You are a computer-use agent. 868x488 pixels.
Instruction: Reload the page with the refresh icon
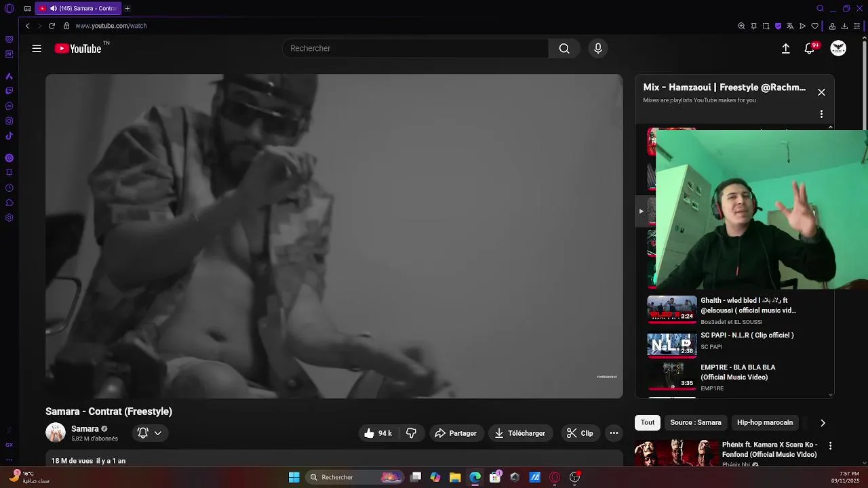[x=52, y=26]
